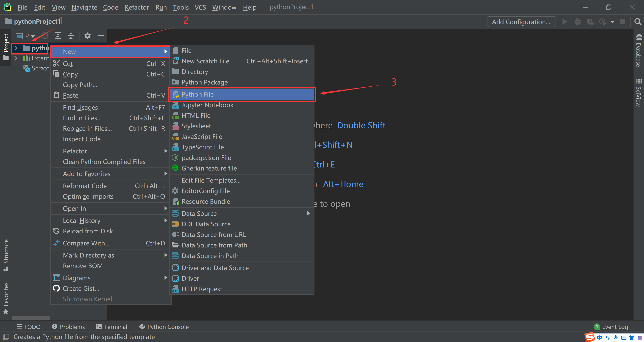The height and width of the screenshot is (342, 644).
Task: Click the Jupyter Notebook file icon
Action: 175,105
